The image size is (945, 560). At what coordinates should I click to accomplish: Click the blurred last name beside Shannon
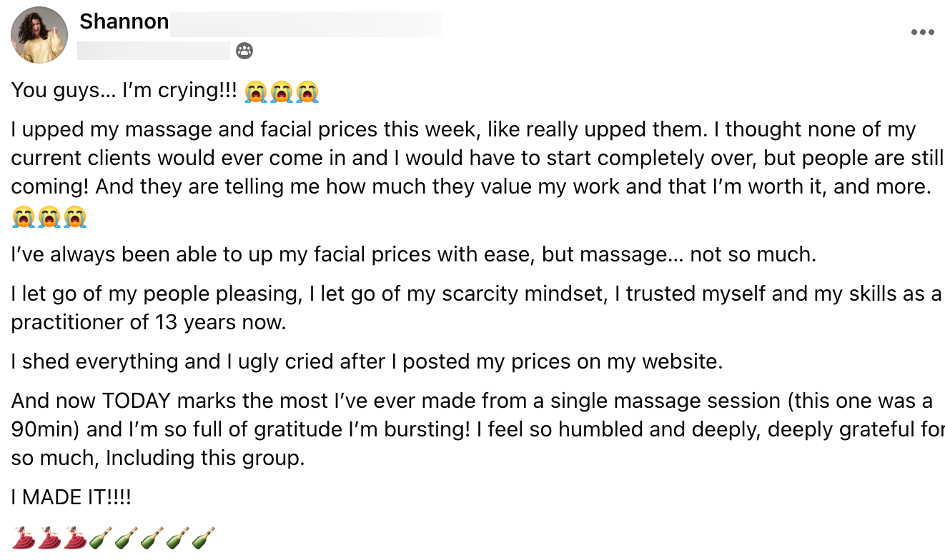[x=306, y=24]
